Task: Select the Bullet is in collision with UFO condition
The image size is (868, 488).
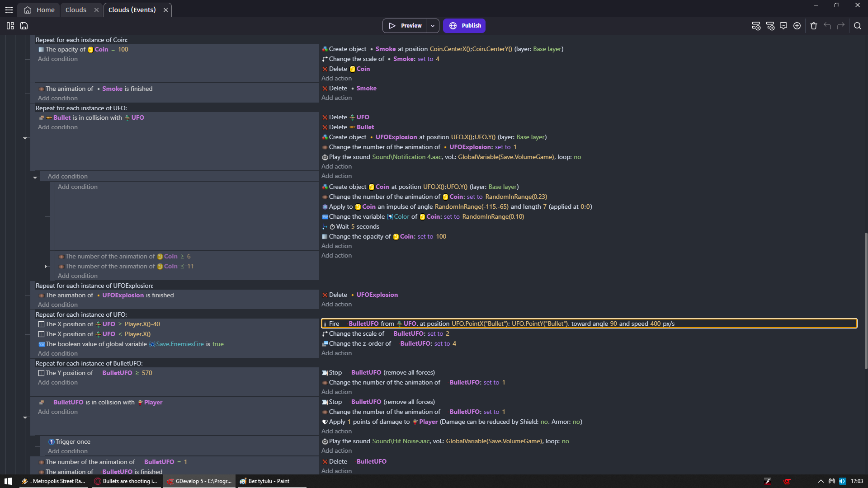Action: pyautogui.click(x=92, y=118)
